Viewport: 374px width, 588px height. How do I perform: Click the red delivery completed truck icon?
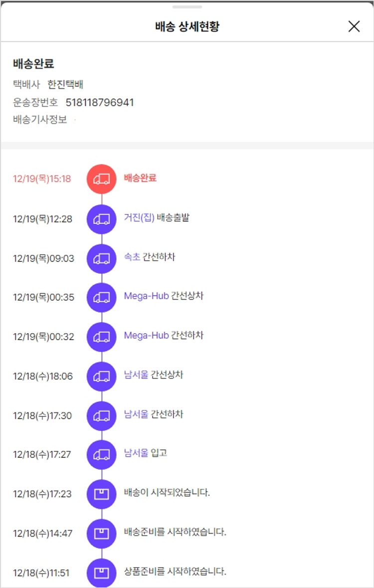click(102, 179)
